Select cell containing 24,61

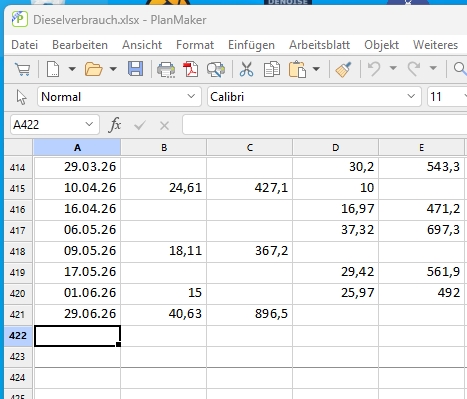(x=164, y=188)
